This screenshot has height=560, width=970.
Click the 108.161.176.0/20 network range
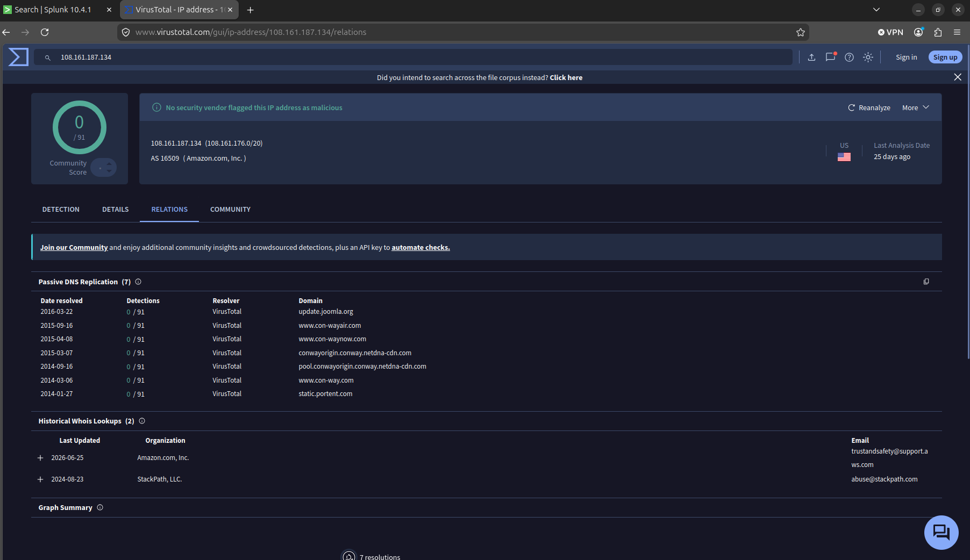click(x=234, y=143)
